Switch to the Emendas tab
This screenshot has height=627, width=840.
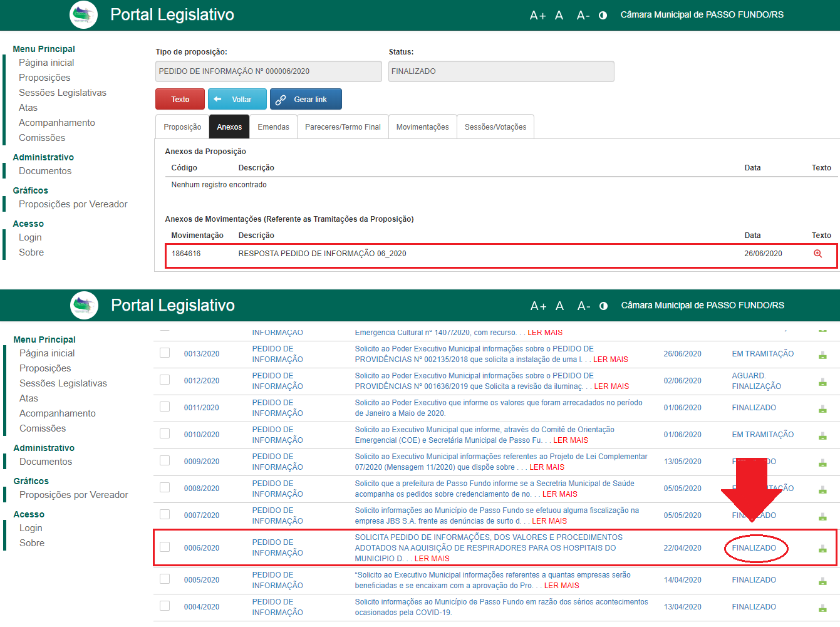273,127
